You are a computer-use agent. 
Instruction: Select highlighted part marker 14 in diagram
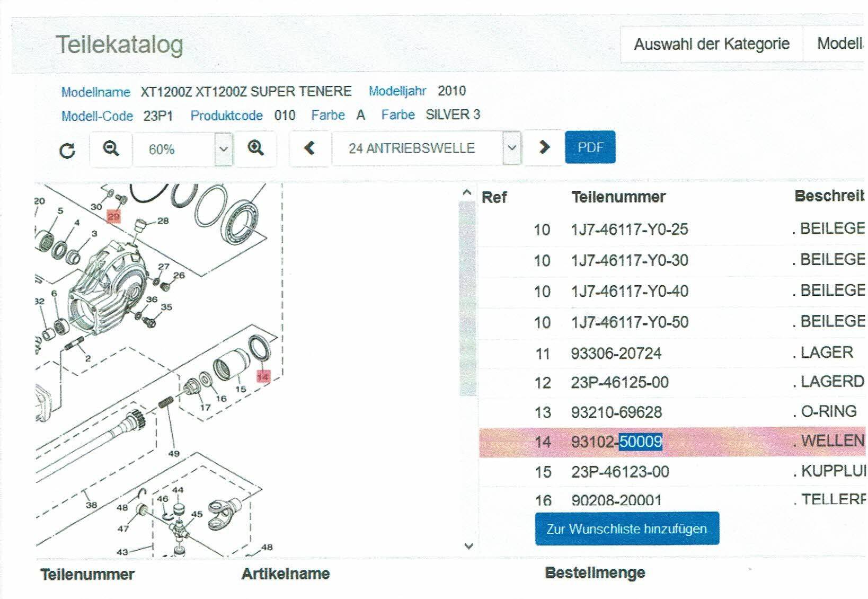(x=263, y=376)
